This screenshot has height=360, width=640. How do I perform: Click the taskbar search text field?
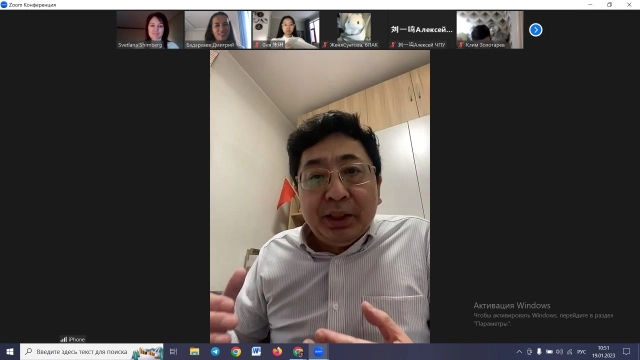pyautogui.click(x=91, y=351)
